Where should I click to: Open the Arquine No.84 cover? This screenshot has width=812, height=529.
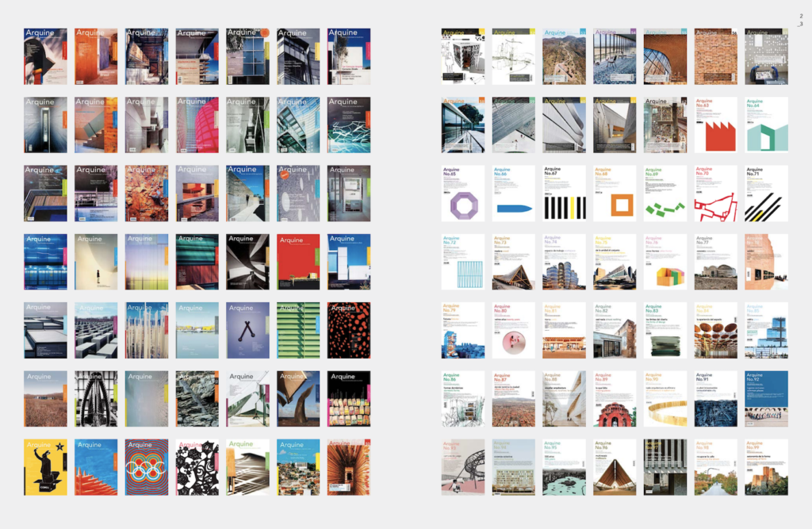click(x=716, y=330)
